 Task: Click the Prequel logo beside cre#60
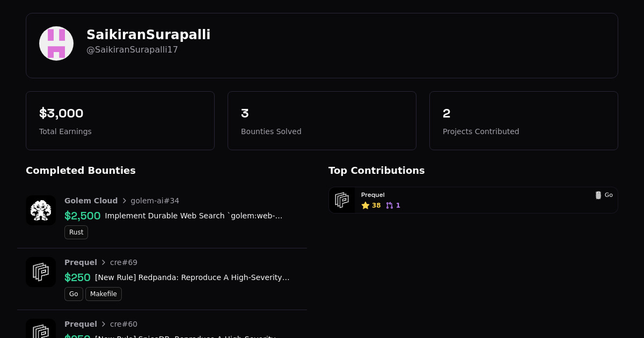pyautogui.click(x=41, y=331)
